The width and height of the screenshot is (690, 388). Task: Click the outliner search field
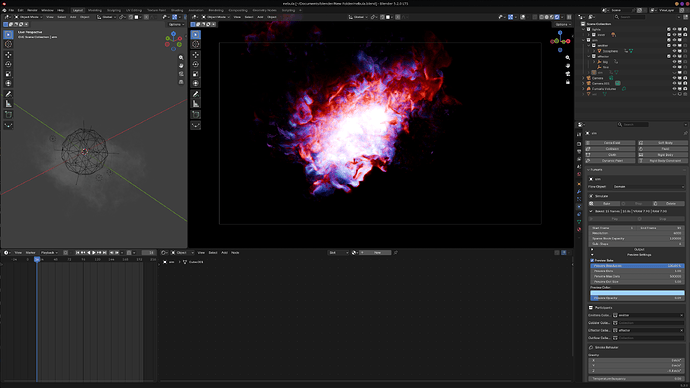tap(630, 17)
